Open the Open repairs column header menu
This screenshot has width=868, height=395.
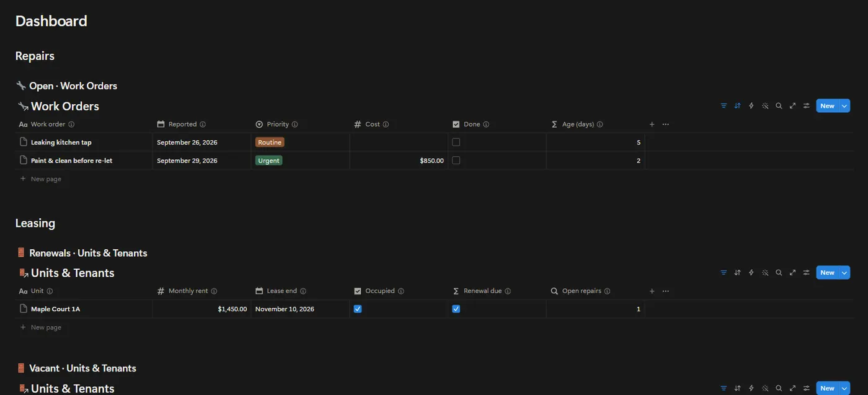pos(596,291)
